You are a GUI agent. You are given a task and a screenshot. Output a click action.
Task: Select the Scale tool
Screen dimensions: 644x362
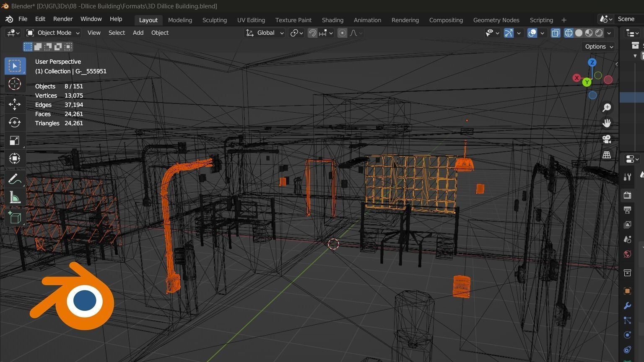(15, 140)
